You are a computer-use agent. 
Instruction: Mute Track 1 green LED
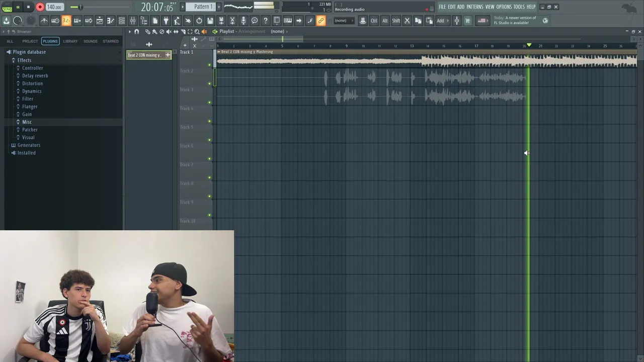209,65
